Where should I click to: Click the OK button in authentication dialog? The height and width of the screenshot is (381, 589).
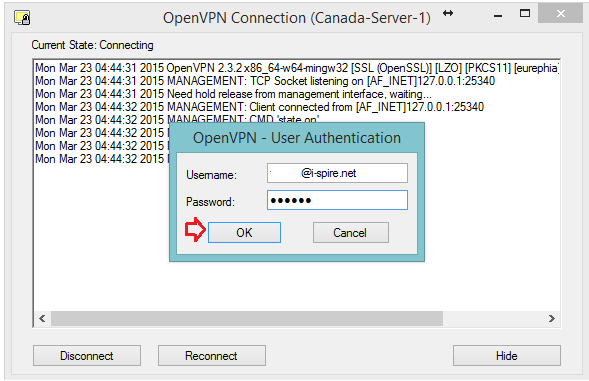coord(244,233)
